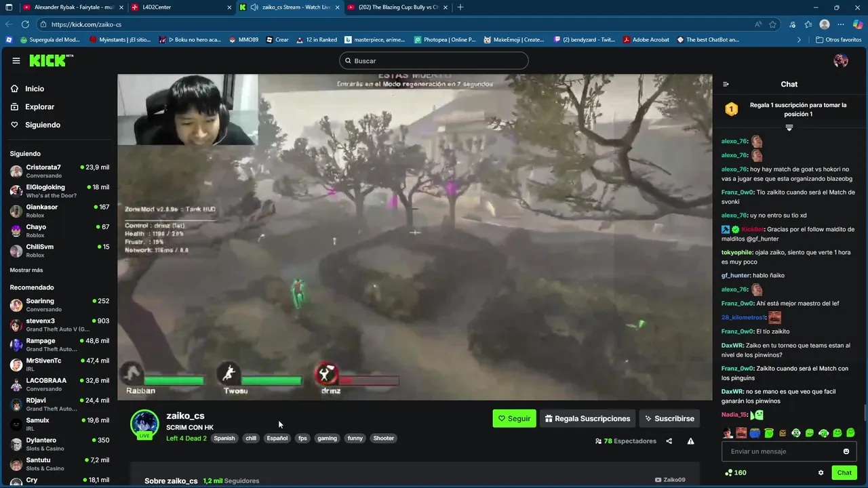Click the chat scrollbar
The height and width of the screenshot is (488, 868).
pyautogui.click(x=865, y=411)
